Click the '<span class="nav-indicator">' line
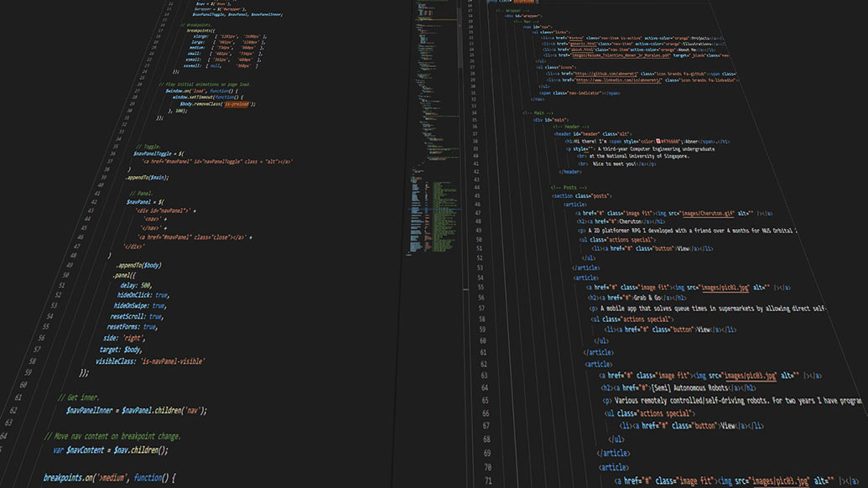This screenshot has width=868, height=488. tap(580, 93)
